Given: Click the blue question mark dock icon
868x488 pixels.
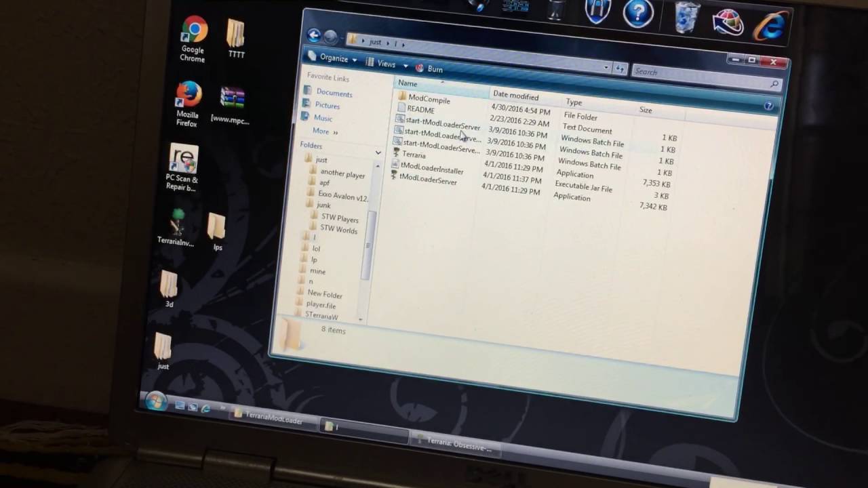Looking at the screenshot, I should click(637, 13).
